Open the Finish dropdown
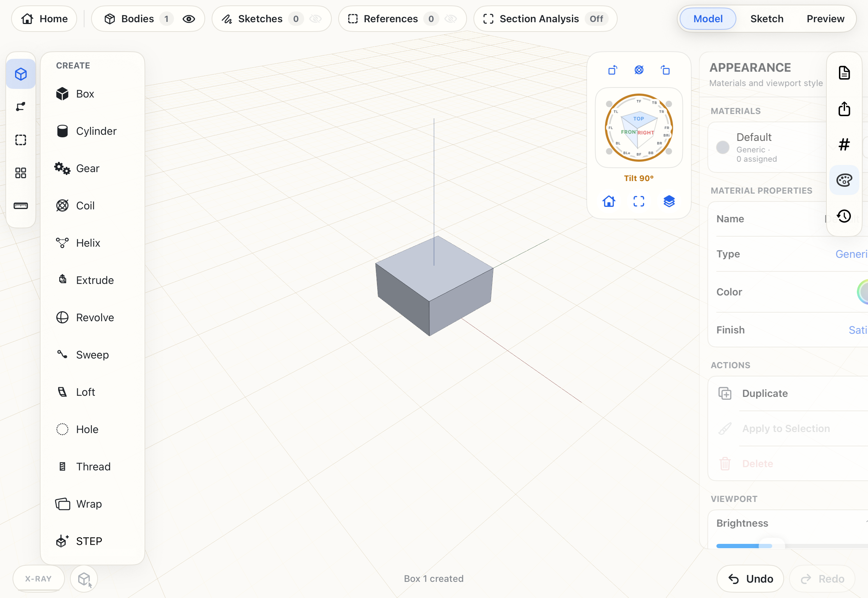 [x=858, y=330]
